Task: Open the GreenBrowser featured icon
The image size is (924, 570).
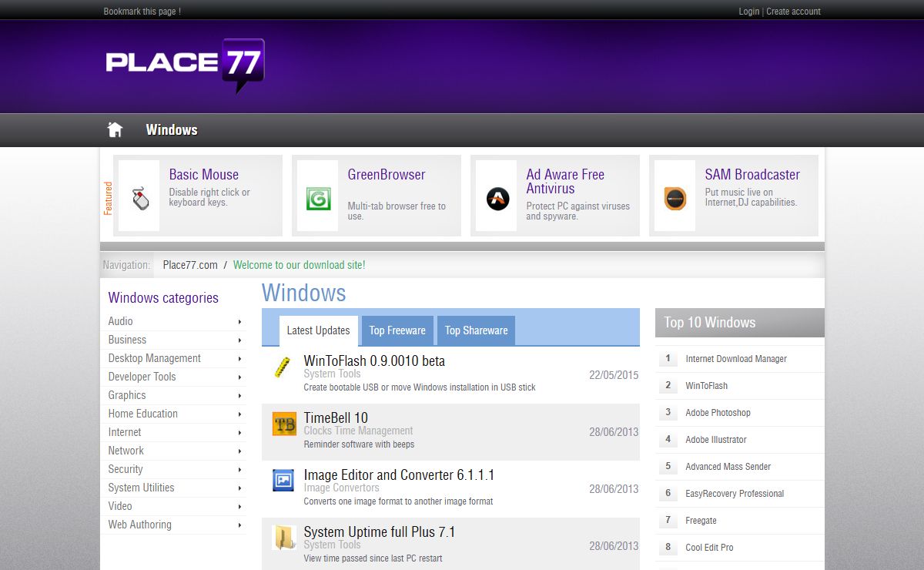Action: point(318,199)
